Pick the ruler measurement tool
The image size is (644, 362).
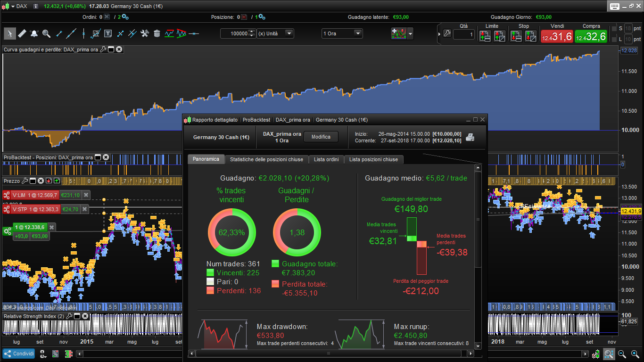point(22,33)
